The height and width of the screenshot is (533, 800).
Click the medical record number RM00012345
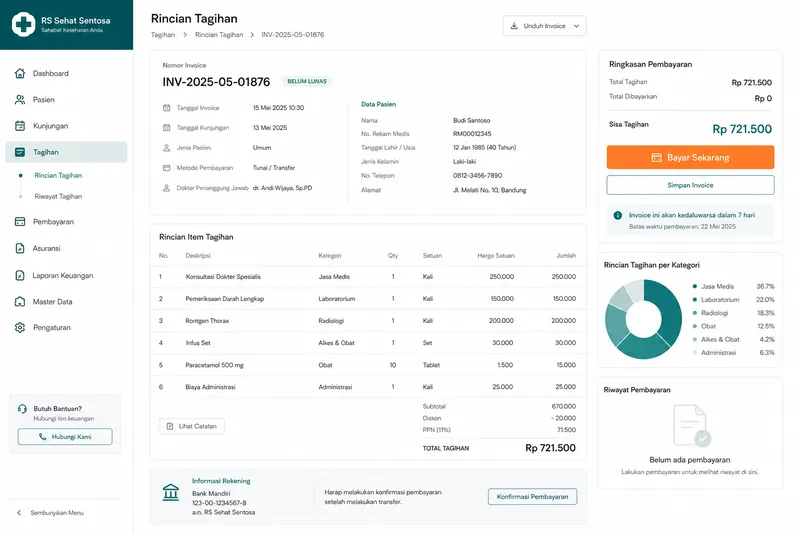(472, 134)
